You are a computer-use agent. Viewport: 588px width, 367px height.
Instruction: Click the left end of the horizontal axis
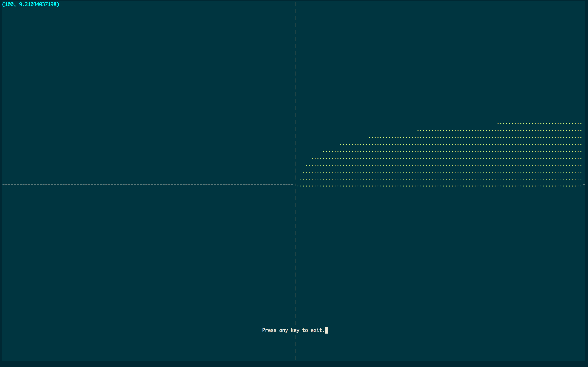[x=3, y=185]
